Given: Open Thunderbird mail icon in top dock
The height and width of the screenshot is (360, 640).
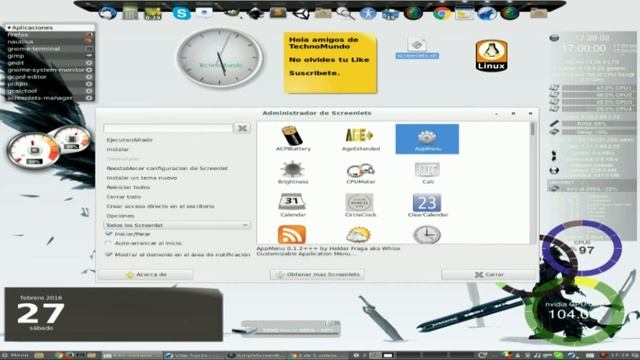Looking at the screenshot, I should point(108,13).
